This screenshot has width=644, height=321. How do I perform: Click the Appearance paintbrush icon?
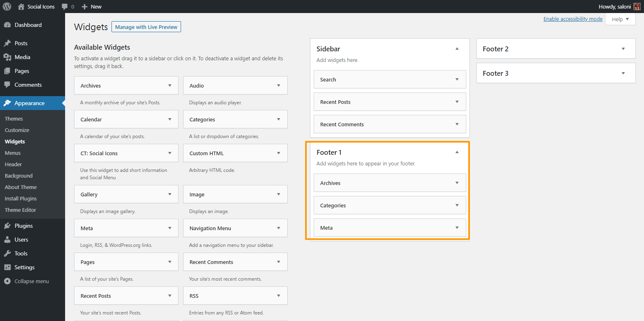coord(7,103)
